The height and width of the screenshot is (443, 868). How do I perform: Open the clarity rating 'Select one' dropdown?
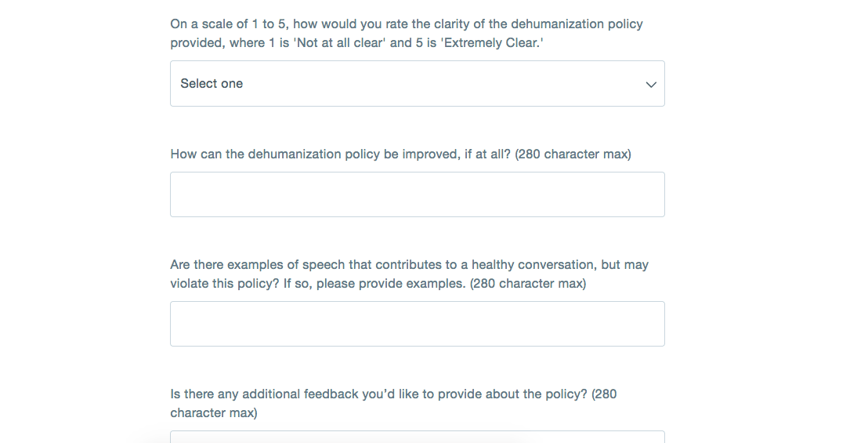(418, 84)
